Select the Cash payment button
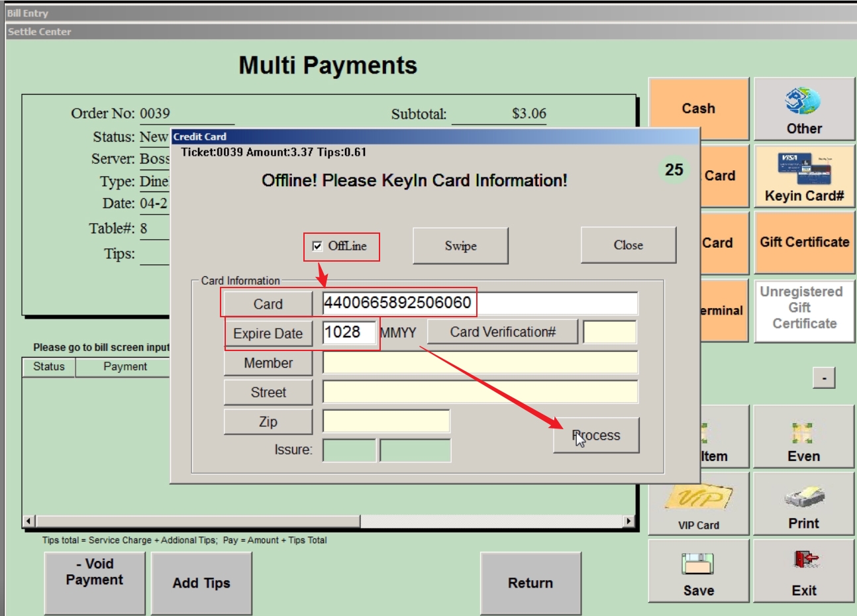857x616 pixels. point(698,109)
